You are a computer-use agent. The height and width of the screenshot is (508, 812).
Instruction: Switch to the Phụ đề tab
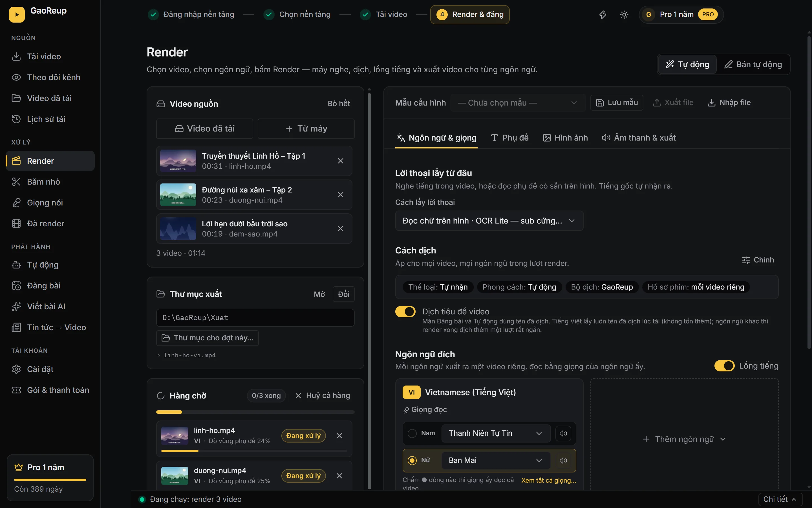coord(510,138)
